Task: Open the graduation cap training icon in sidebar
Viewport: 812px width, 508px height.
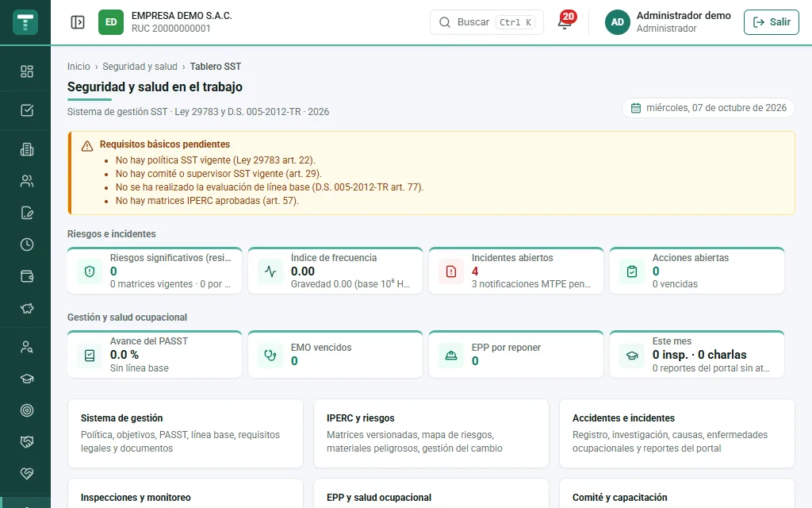Action: (x=27, y=379)
